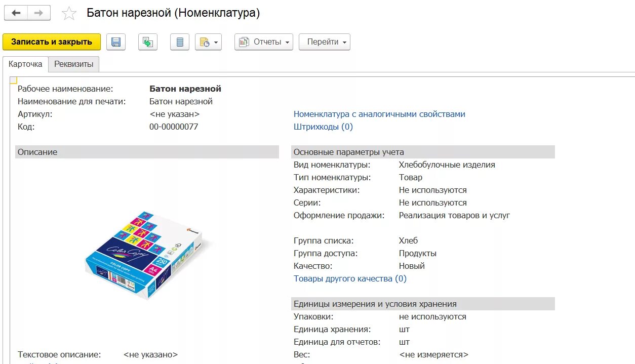
Task: Expand the Отчеты dropdown menu
Action: (264, 42)
